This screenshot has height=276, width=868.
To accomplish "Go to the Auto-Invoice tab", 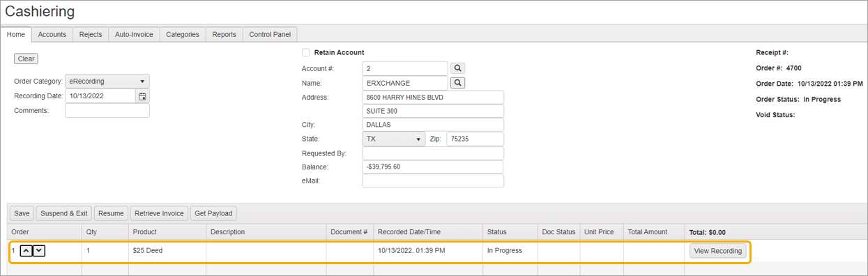I will [x=134, y=34].
